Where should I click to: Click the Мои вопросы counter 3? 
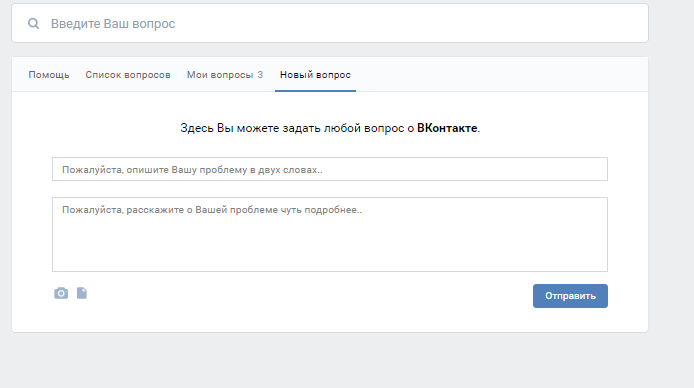tap(260, 75)
